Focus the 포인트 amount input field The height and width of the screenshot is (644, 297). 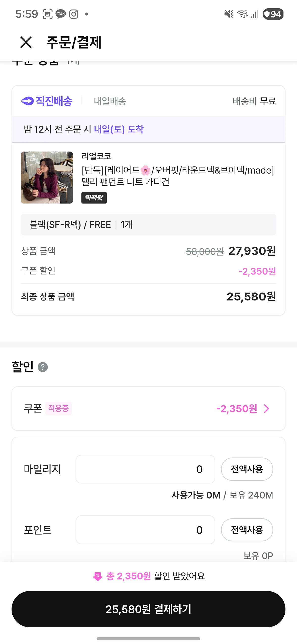[x=145, y=530]
